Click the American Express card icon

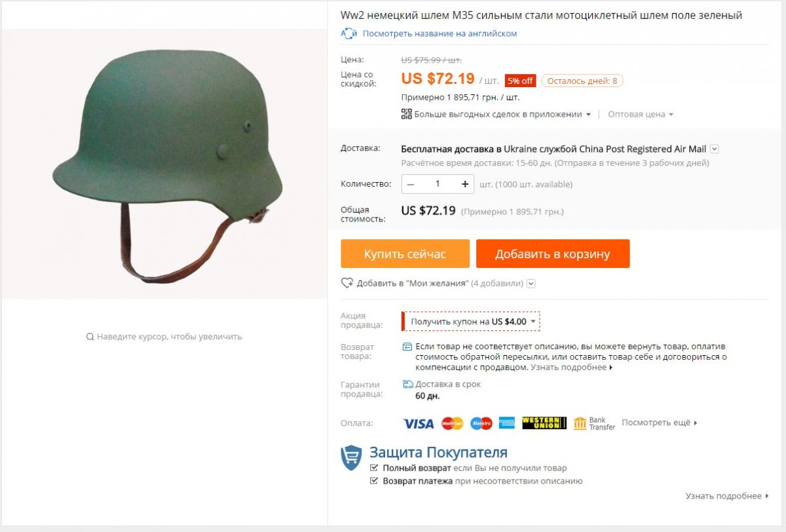[507, 423]
